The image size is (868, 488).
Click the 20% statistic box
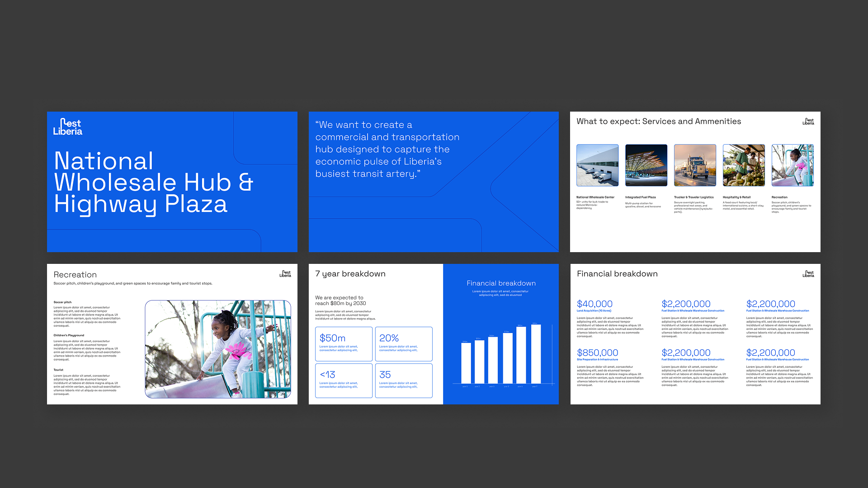point(403,344)
